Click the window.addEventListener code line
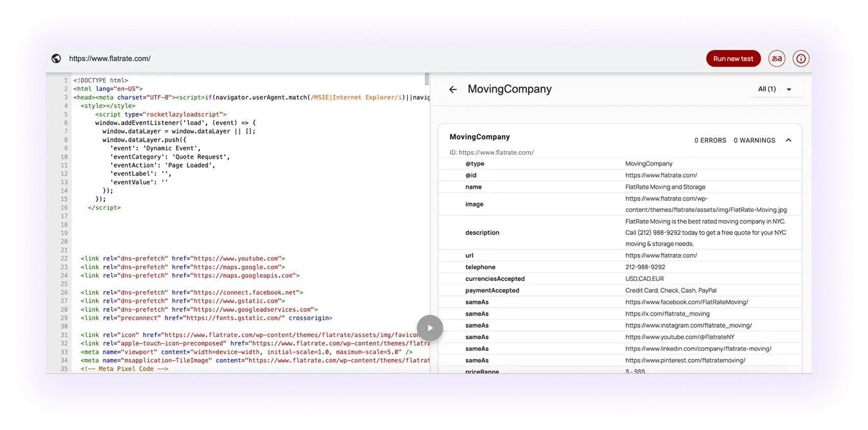The image size is (868, 430). pos(175,123)
